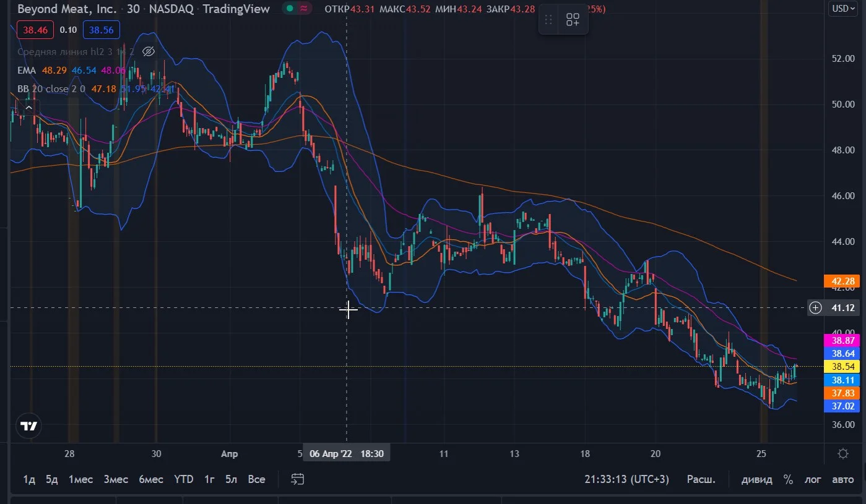Grab the floating toolbar drag handle
The width and height of the screenshot is (866, 504).
click(548, 20)
